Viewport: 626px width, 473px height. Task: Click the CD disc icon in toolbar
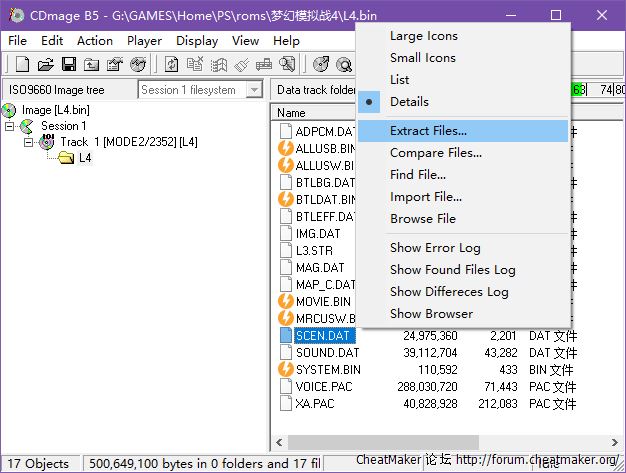pyautogui.click(x=320, y=64)
